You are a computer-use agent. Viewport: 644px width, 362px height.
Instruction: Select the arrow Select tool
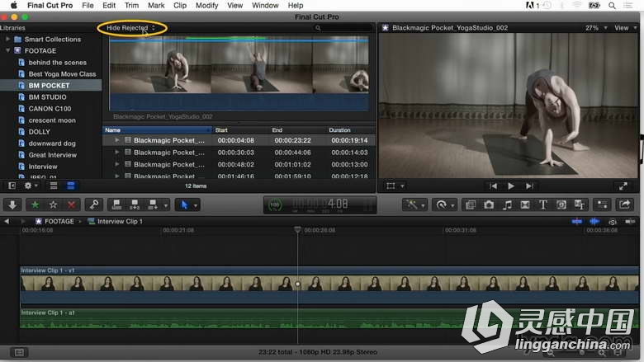(184, 205)
